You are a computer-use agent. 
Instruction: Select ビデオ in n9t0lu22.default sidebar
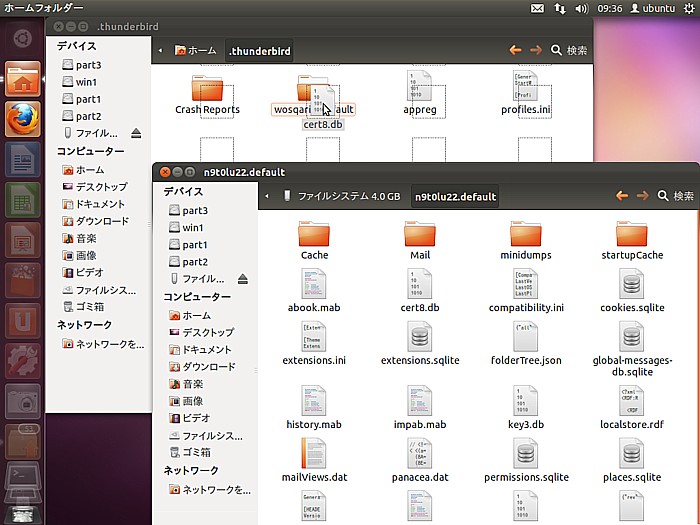coord(189,418)
